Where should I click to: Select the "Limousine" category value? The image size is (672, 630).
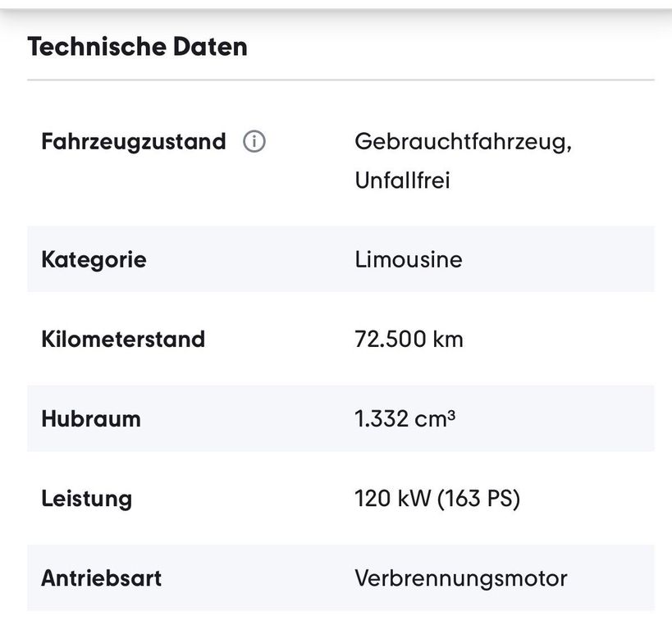[409, 260]
